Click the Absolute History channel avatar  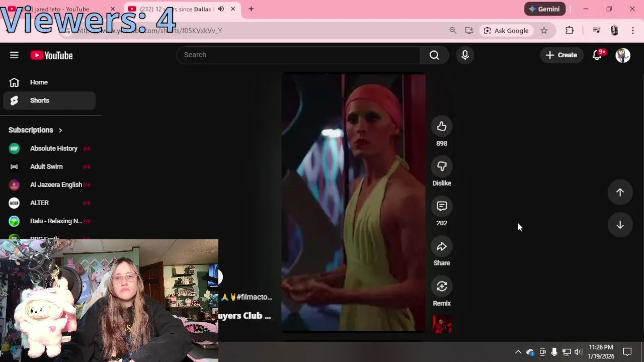tap(14, 148)
